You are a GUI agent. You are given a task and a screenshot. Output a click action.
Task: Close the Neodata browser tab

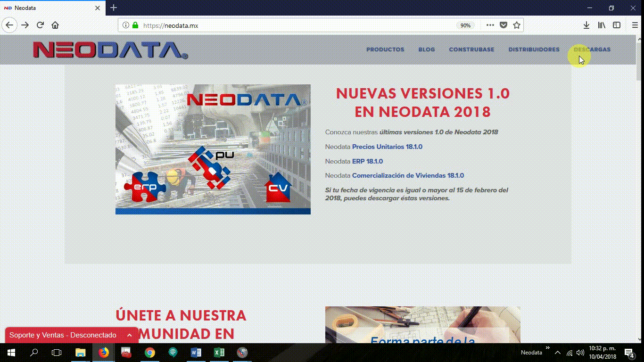point(98,8)
